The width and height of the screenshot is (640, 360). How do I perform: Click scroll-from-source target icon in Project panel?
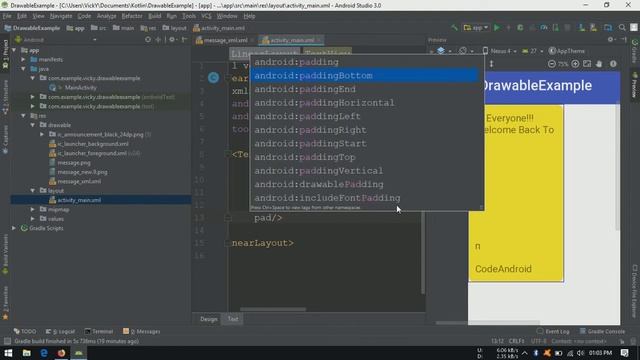point(148,40)
